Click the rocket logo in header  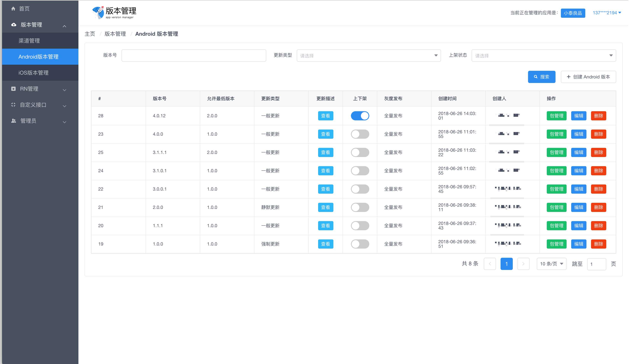point(98,12)
